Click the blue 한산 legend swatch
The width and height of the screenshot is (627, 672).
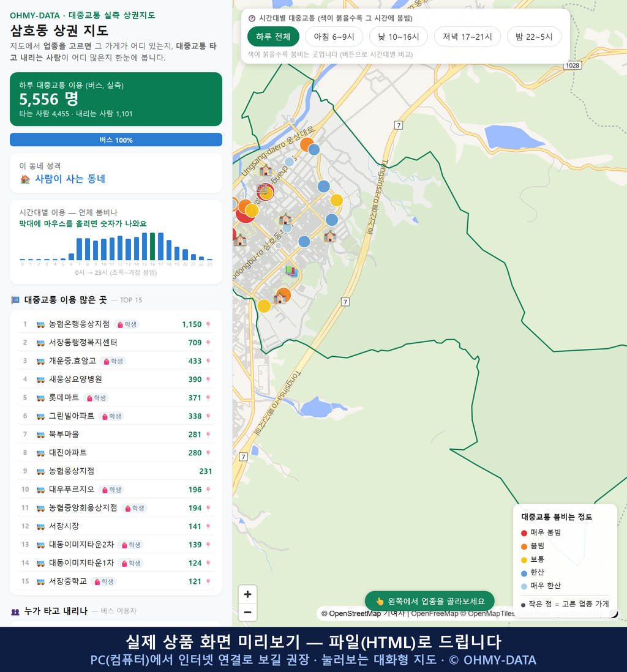click(524, 573)
